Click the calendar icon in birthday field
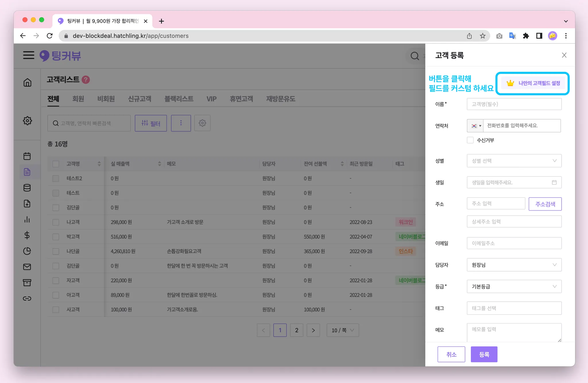Viewport: 588px width, 383px height. click(x=554, y=182)
